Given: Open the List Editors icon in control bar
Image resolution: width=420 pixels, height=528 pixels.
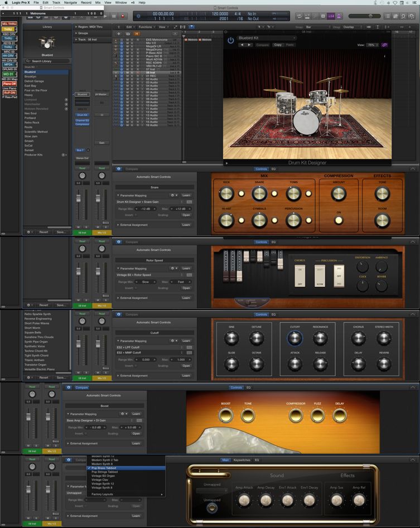Looking at the screenshot, I should [x=388, y=16].
